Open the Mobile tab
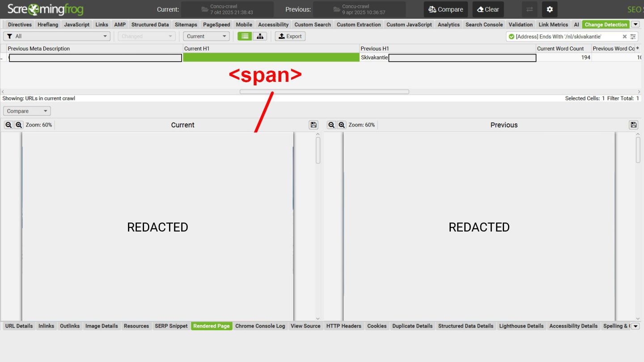 [x=244, y=25]
